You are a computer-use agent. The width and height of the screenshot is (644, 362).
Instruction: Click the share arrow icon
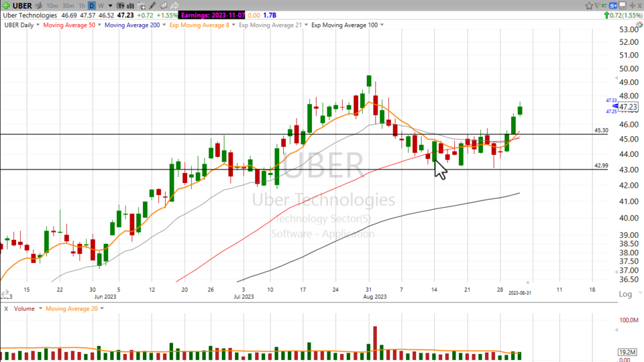(174, 6)
